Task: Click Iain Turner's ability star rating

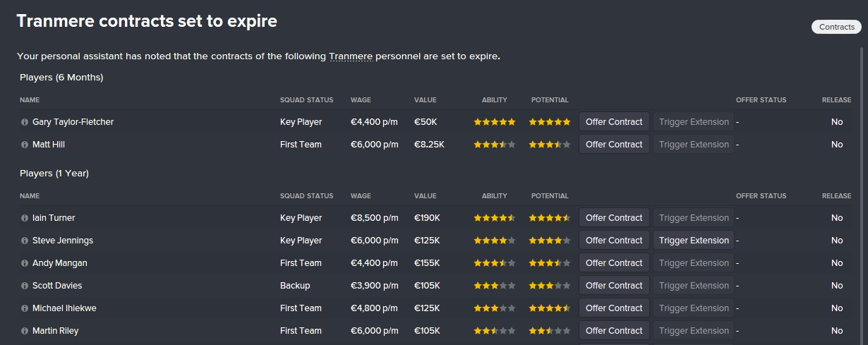Action: point(495,218)
